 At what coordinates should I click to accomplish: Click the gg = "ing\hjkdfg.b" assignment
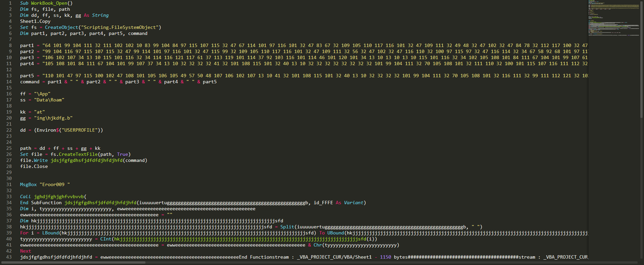coord(47,117)
